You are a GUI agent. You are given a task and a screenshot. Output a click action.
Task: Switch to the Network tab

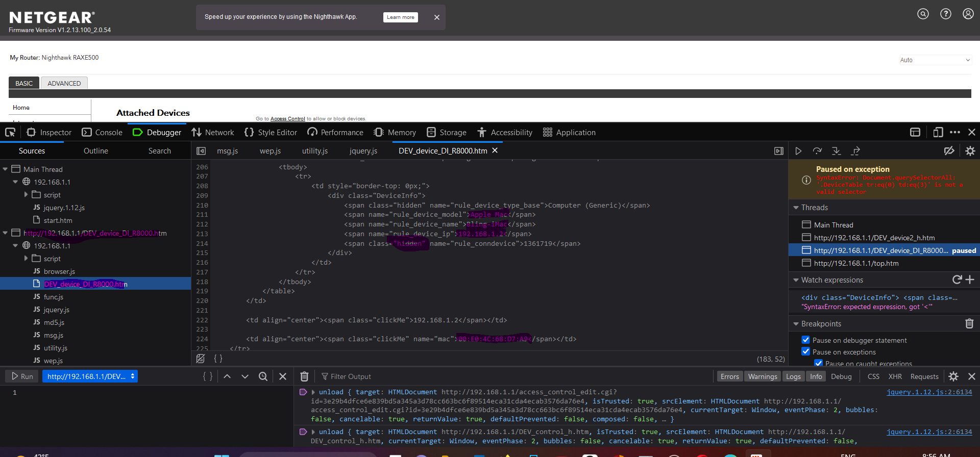click(213, 133)
